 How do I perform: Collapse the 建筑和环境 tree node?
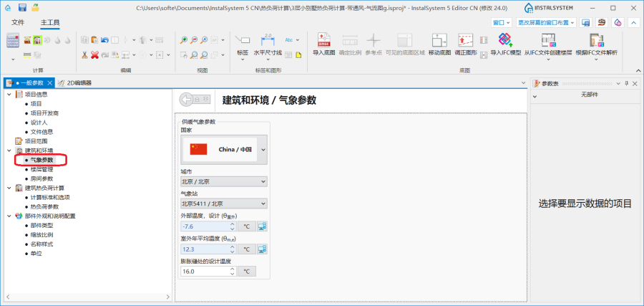(x=9, y=150)
